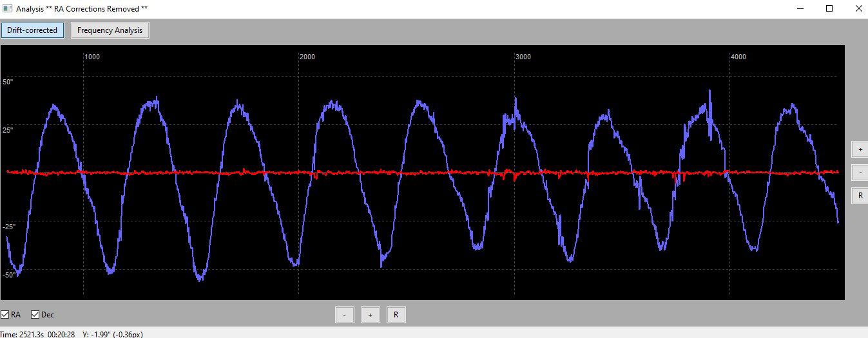Minimize the Analysis window
The image size is (868, 338).
click(800, 8)
